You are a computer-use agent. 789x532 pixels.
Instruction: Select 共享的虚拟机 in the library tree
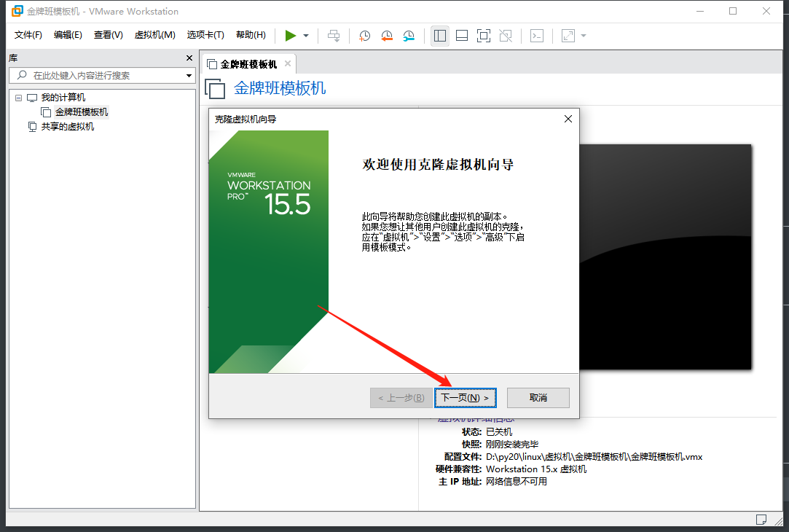(68, 126)
